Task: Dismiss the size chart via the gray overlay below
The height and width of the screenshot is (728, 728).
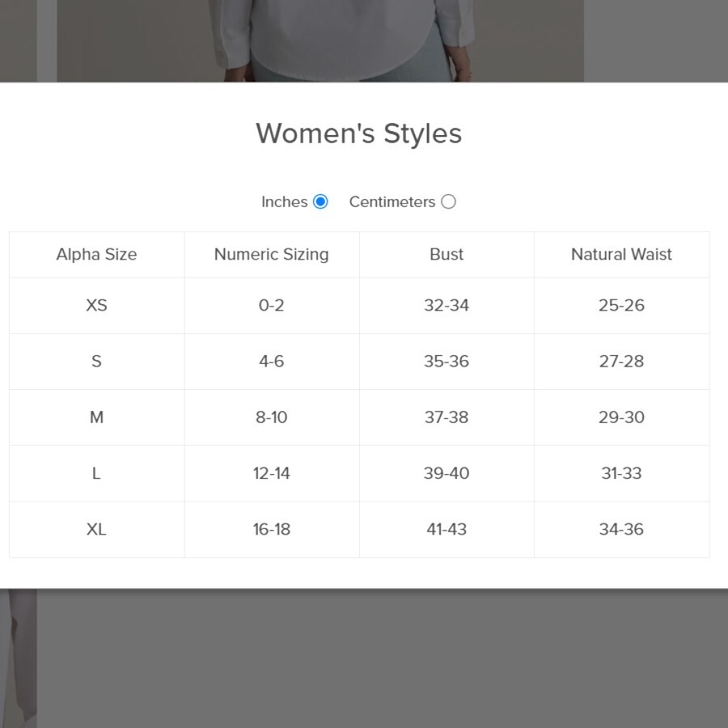Action: [381, 659]
